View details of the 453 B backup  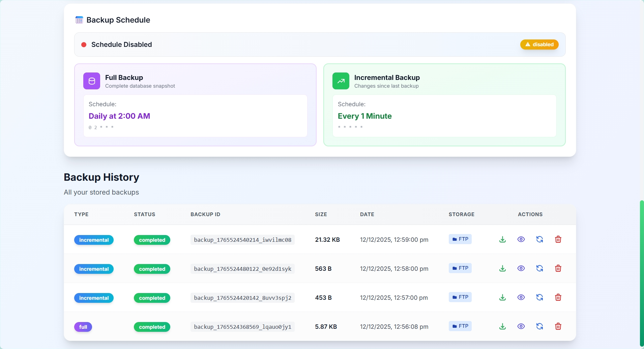pyautogui.click(x=521, y=297)
